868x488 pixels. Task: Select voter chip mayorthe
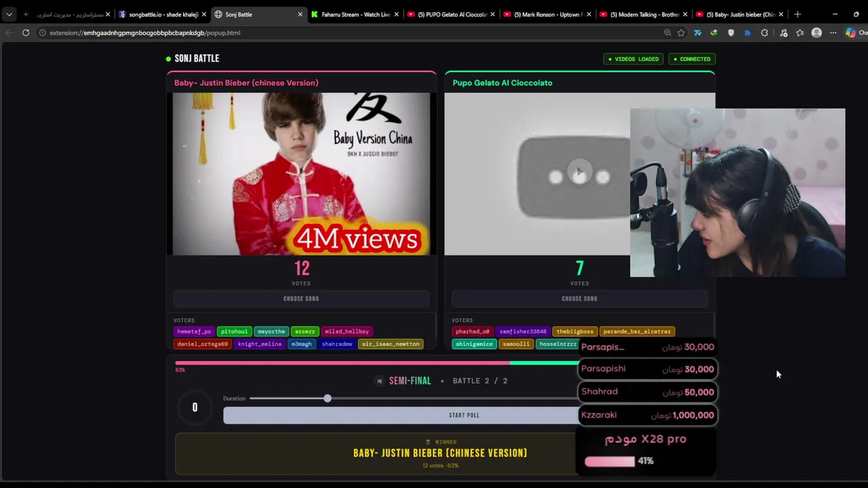(271, 331)
